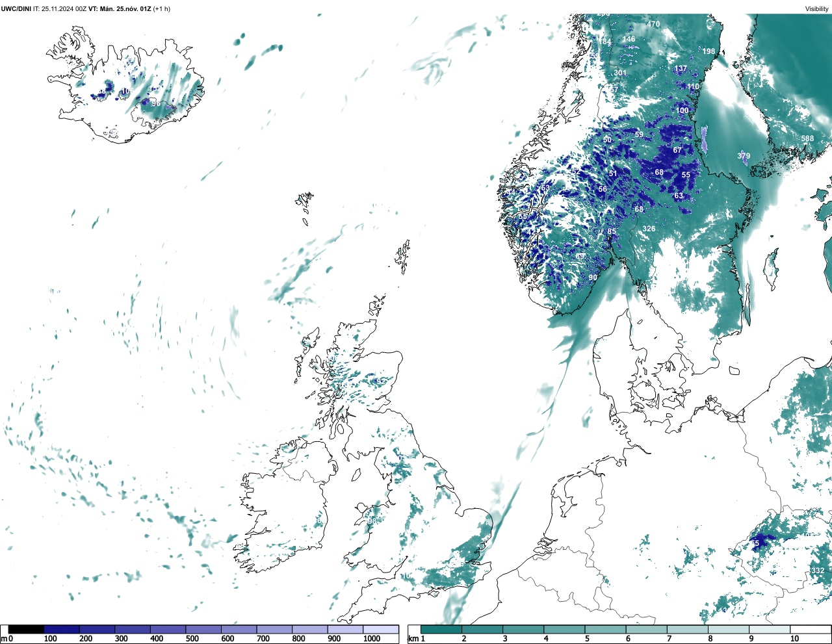Image resolution: width=832 pixels, height=644 pixels.
Task: Click the 110 visibility value on the map
Action: point(693,86)
